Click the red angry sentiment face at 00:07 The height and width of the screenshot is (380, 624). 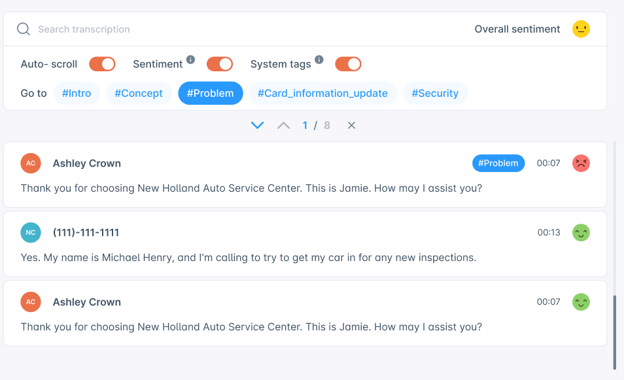coord(581,163)
